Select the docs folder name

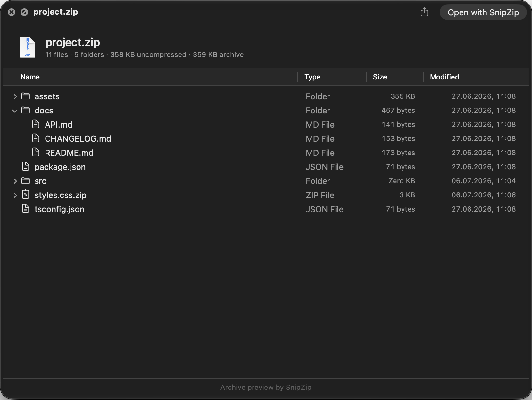coord(44,111)
